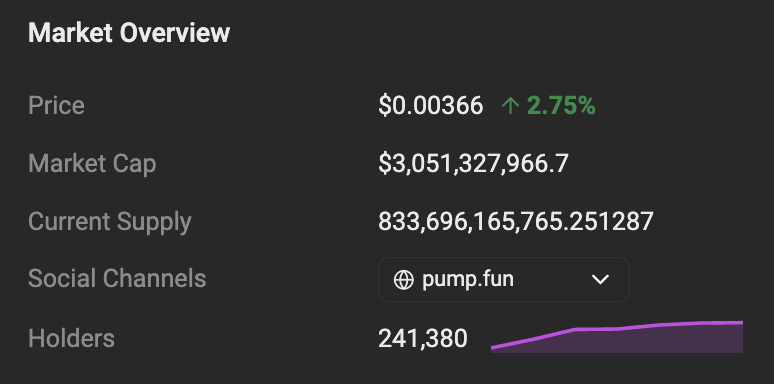
Task: Select the price value $0.00366
Action: pyautogui.click(x=430, y=106)
